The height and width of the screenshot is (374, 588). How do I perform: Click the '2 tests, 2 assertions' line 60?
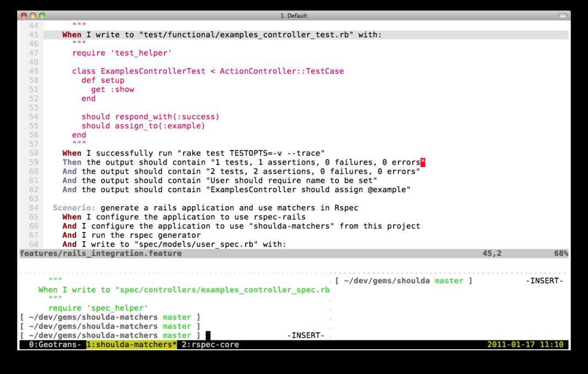pyautogui.click(x=241, y=171)
